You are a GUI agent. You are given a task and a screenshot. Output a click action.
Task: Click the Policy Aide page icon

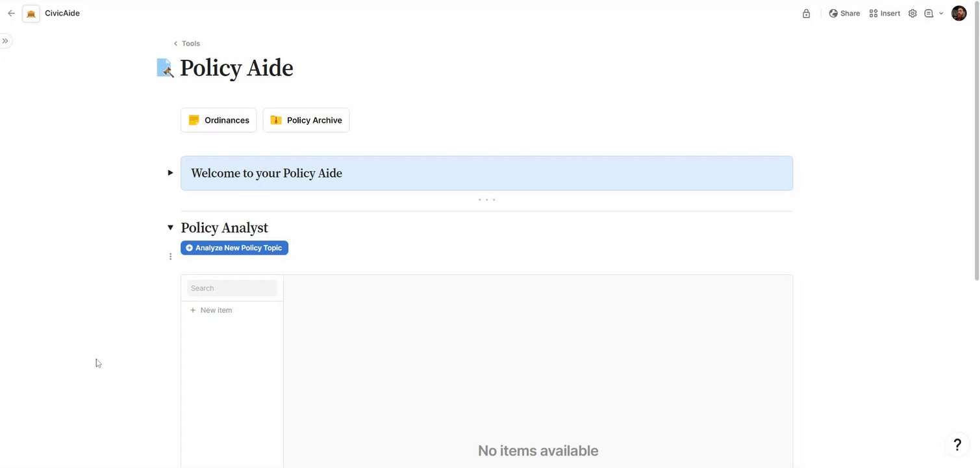165,68
